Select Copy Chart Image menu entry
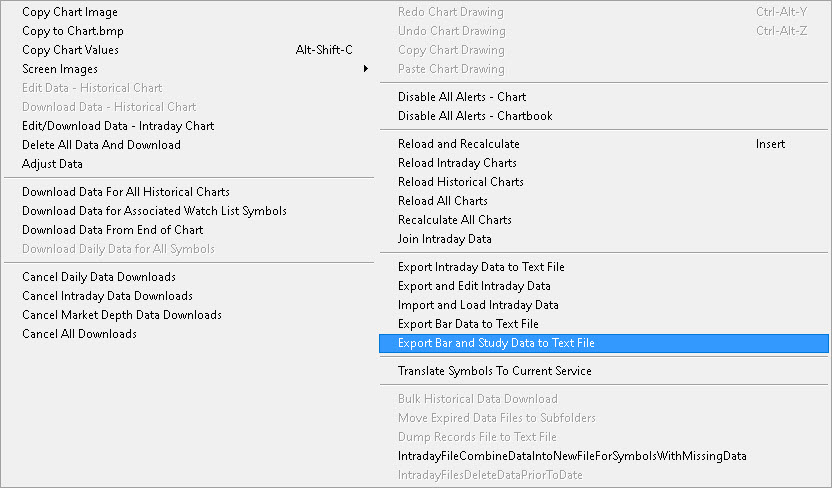832x488 pixels. (70, 12)
